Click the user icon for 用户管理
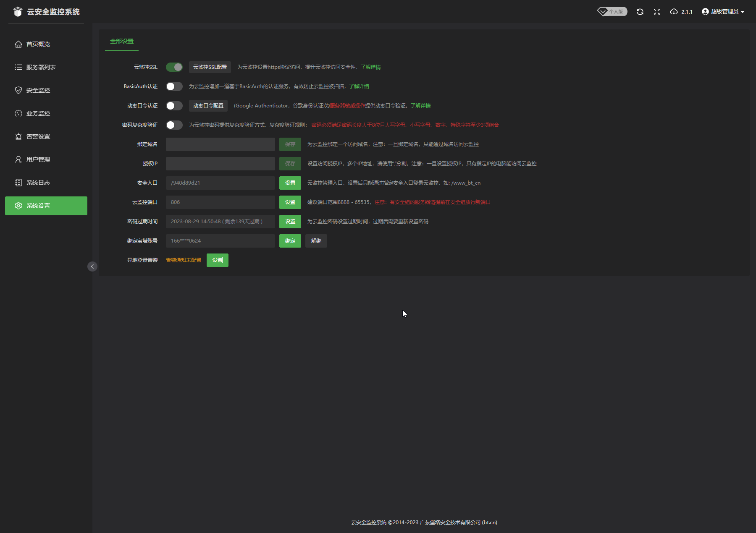This screenshot has height=533, width=756. pos(18,159)
